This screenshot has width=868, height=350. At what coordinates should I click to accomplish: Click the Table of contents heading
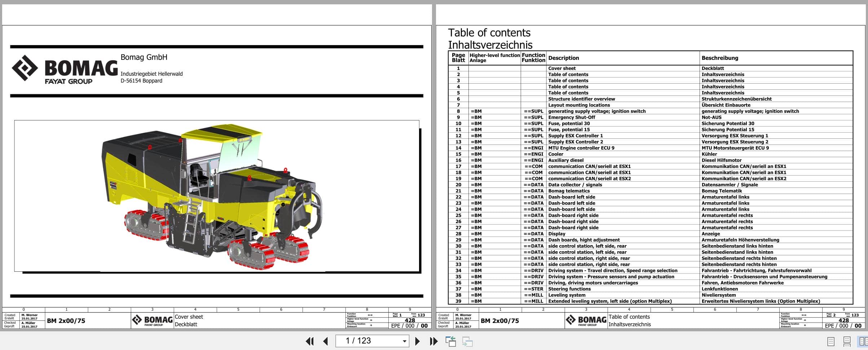(489, 32)
